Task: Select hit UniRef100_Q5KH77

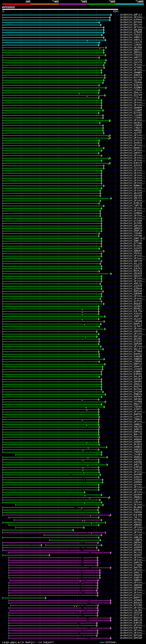Action: pos(131,50)
